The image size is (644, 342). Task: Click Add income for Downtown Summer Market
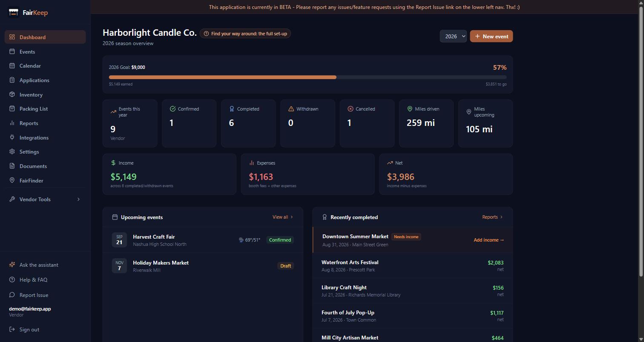click(489, 240)
